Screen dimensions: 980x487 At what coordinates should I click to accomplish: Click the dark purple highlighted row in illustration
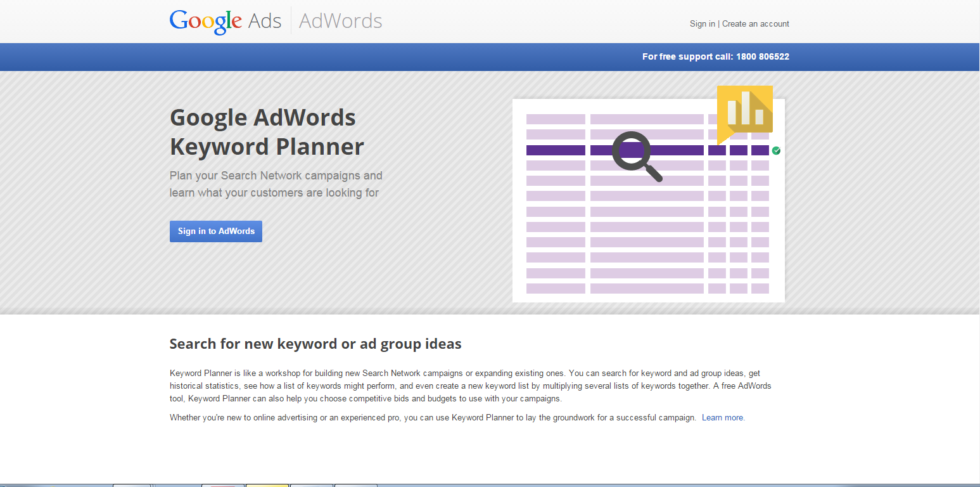coord(647,150)
